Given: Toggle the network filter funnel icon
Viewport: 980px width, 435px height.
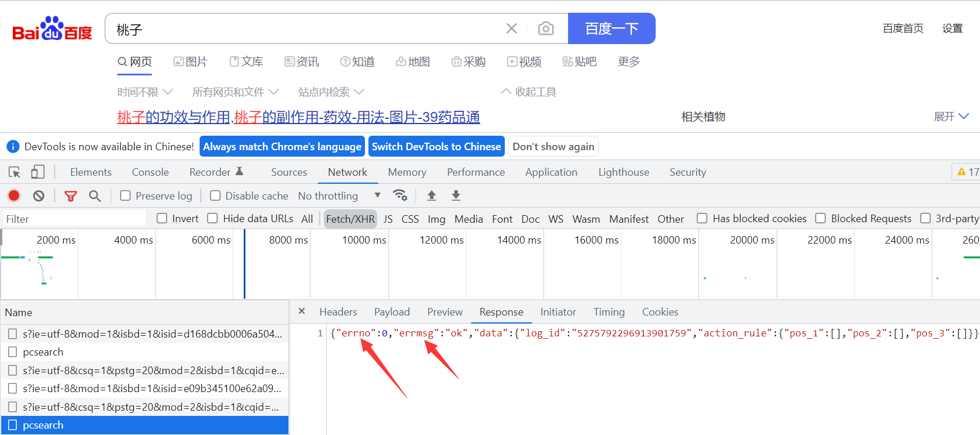Looking at the screenshot, I should [71, 196].
